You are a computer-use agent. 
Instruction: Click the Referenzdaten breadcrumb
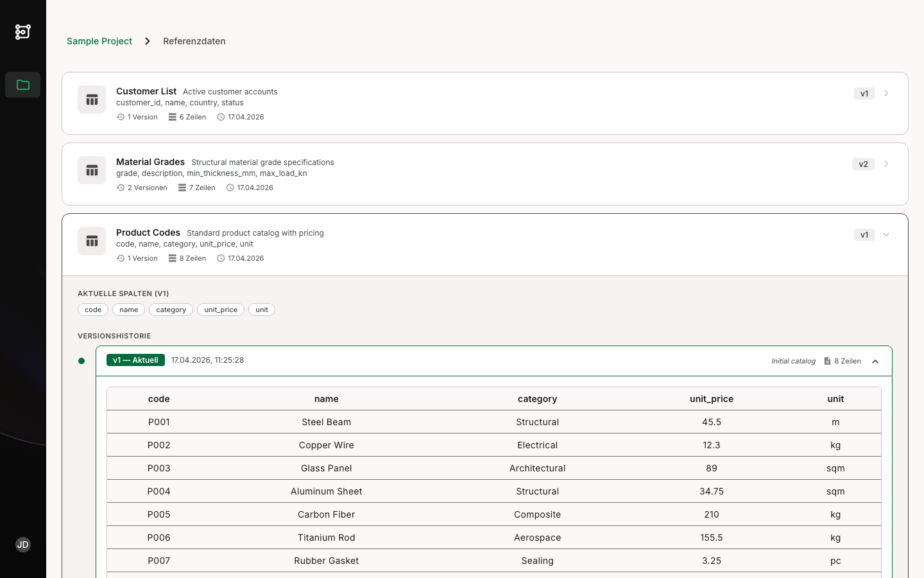194,41
